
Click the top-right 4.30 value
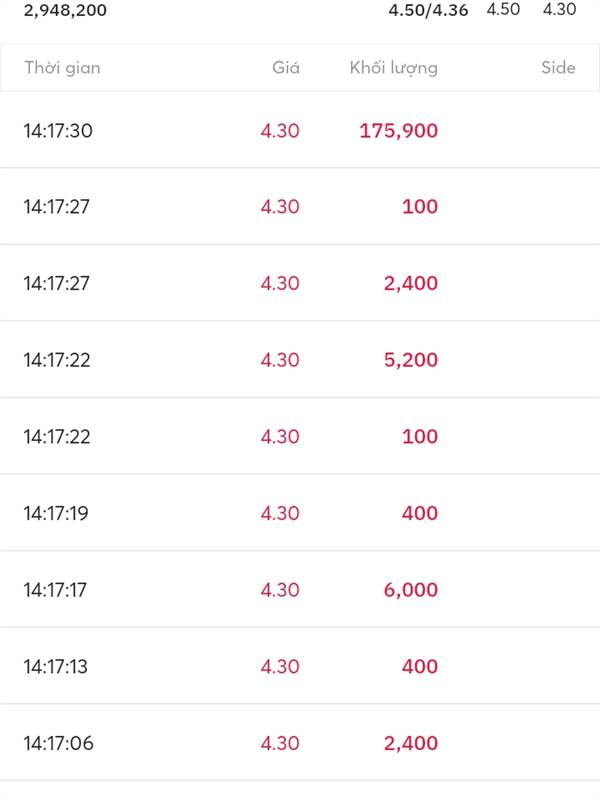pos(559,9)
